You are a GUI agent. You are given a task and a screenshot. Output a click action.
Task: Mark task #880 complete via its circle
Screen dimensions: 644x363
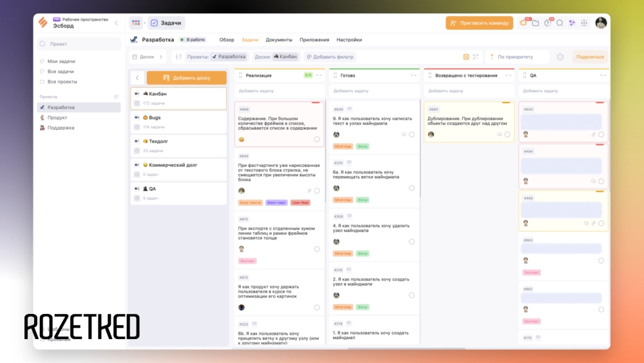tap(507, 134)
